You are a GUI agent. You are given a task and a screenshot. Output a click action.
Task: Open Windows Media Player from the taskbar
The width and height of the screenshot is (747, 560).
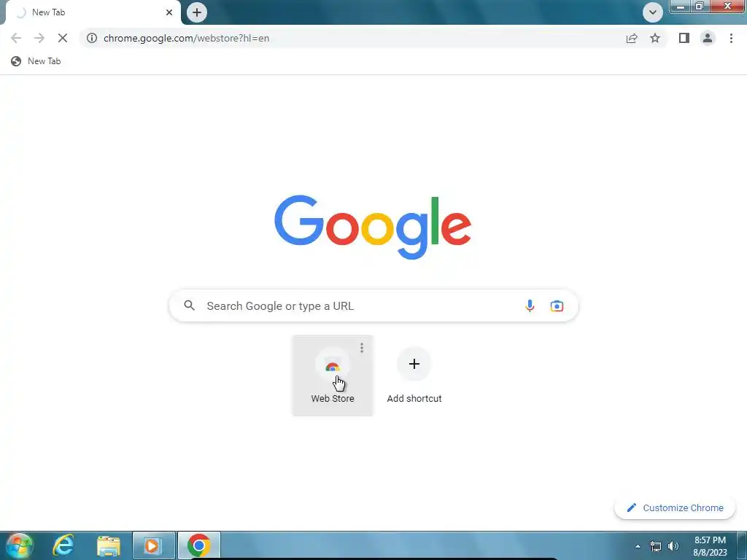click(153, 545)
